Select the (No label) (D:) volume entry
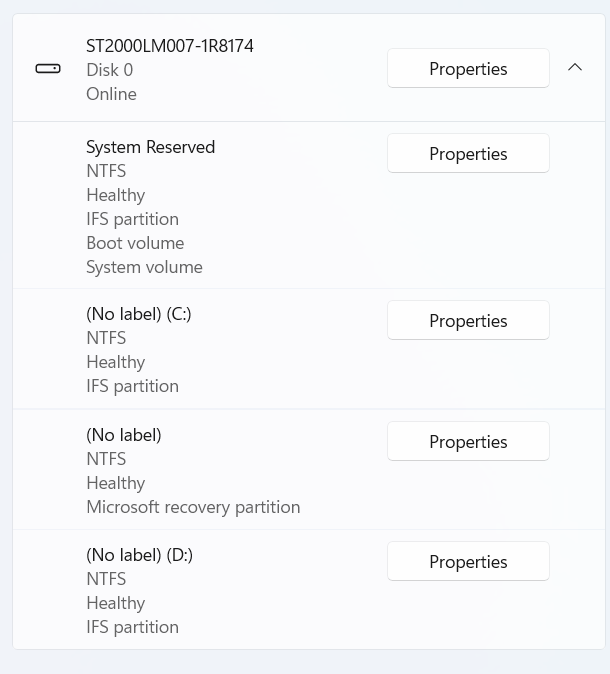610x674 pixels. click(139, 555)
